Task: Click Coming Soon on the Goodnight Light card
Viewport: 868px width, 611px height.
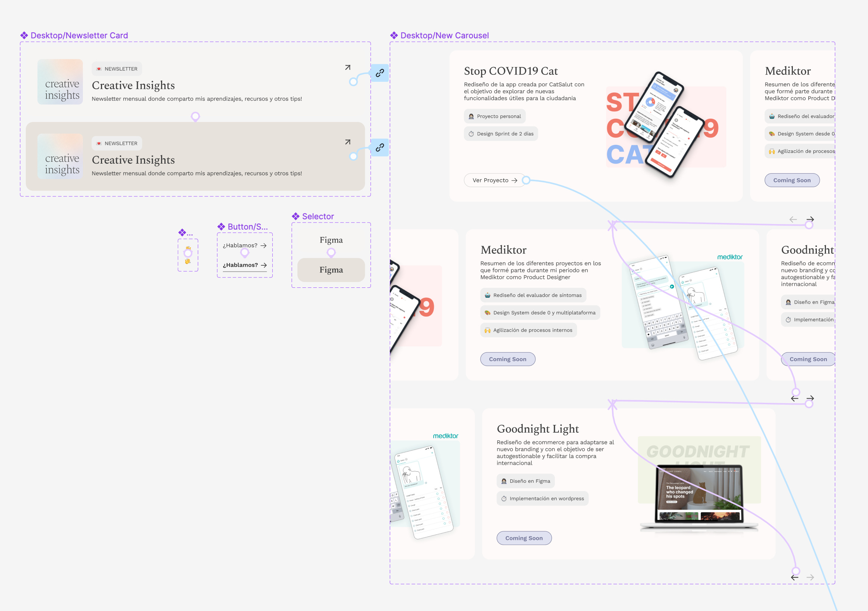Action: click(524, 538)
